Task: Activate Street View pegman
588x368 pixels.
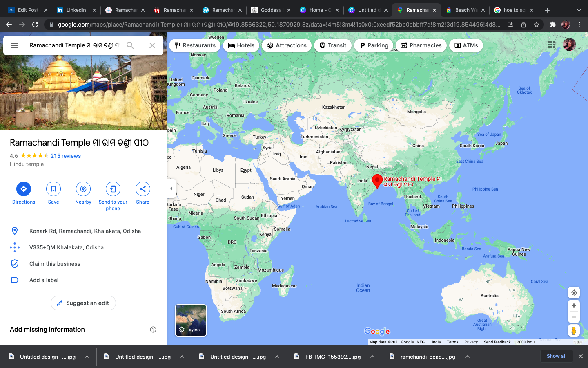Action: click(574, 330)
